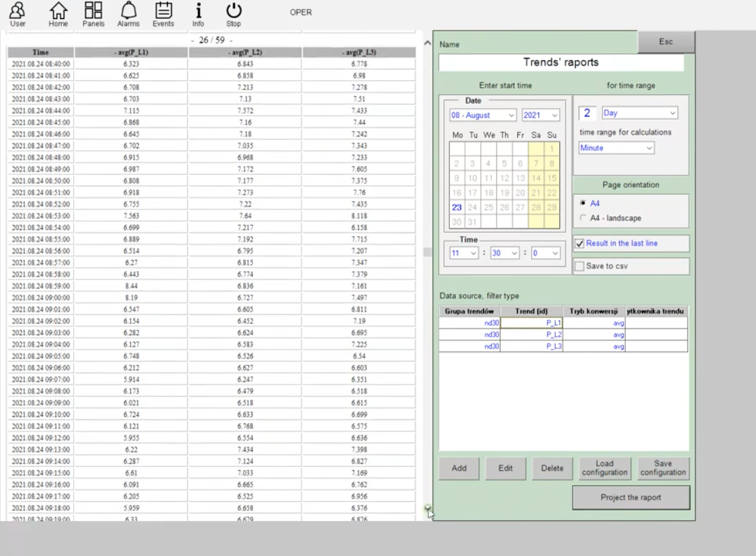Open the year dropdown showing 2021

[x=540, y=116]
